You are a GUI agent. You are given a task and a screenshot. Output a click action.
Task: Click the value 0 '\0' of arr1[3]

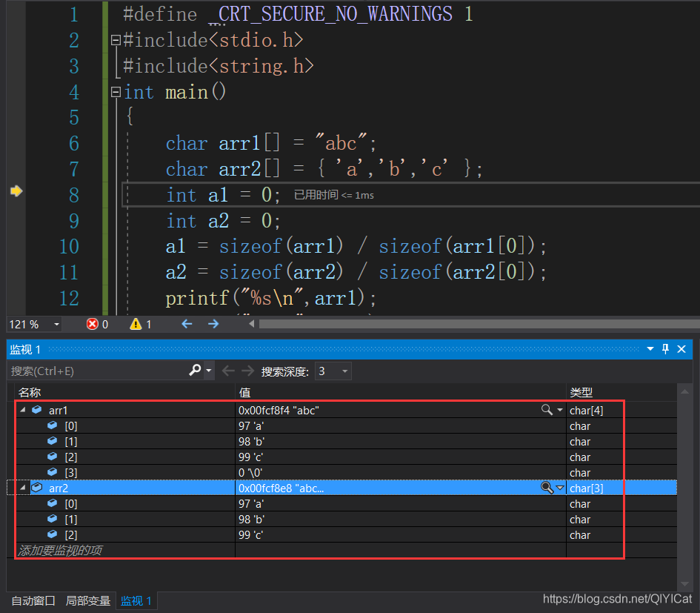click(250, 472)
